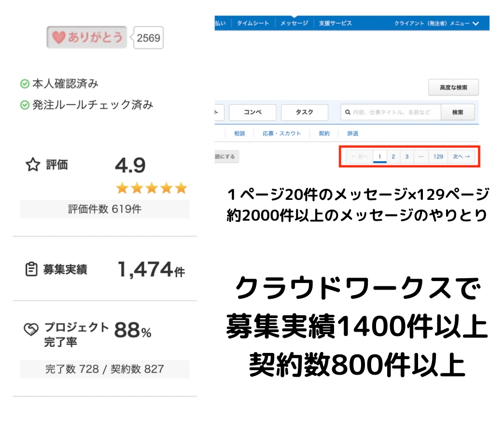Switch to the 応募・スカウト tab

point(281,133)
